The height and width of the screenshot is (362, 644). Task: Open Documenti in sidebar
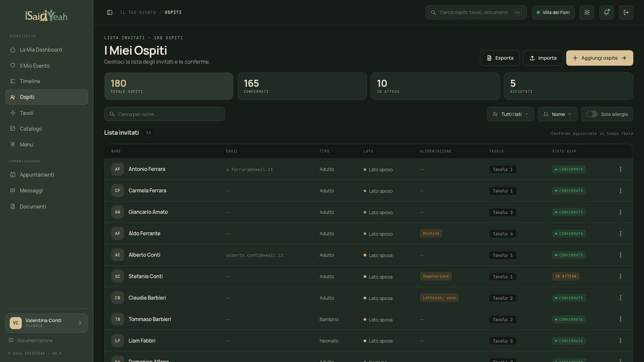click(x=47, y=207)
